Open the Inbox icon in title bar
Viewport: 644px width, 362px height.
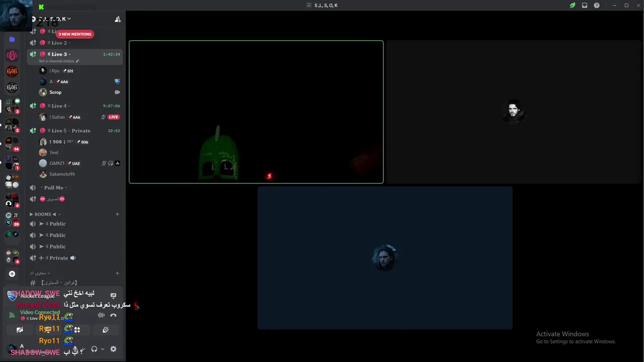(585, 6)
